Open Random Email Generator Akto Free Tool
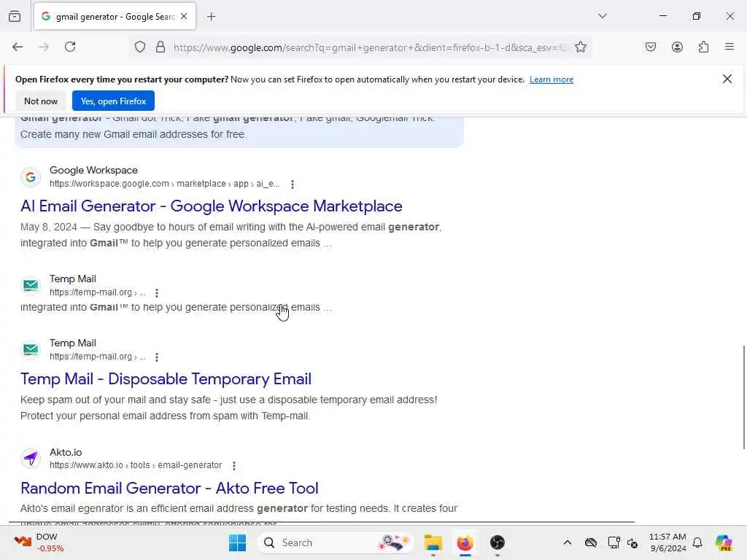 pos(169,488)
